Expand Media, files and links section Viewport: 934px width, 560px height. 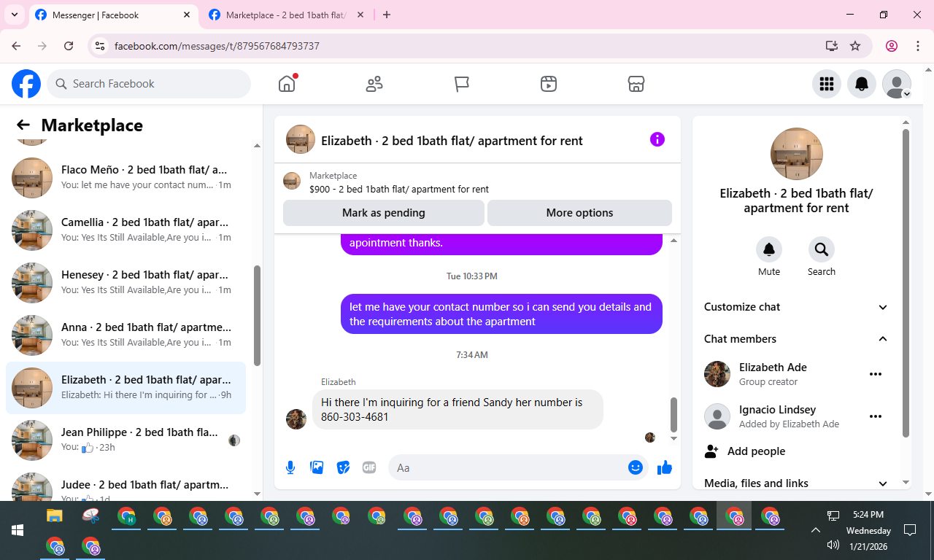(x=796, y=483)
